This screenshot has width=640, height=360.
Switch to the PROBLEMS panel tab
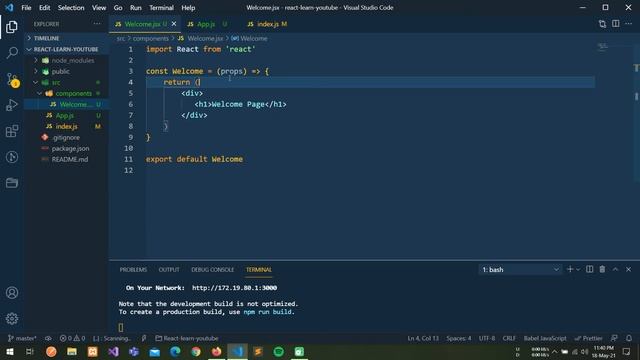pyautogui.click(x=133, y=269)
